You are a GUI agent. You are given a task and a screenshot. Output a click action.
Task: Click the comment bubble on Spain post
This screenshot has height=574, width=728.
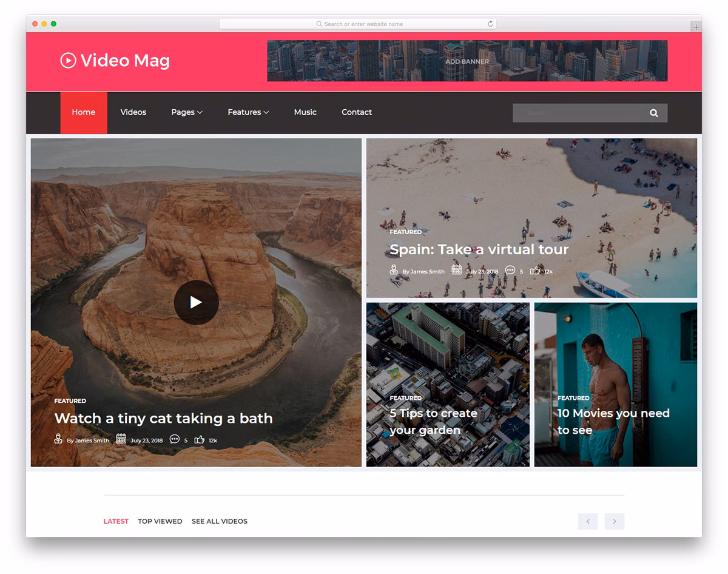point(510,271)
